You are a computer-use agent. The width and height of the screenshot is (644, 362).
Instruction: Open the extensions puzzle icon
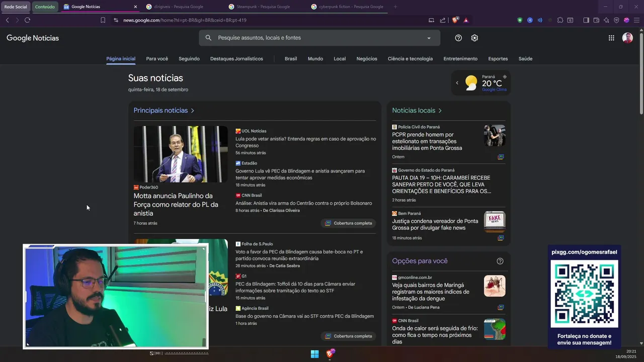click(x=560, y=20)
